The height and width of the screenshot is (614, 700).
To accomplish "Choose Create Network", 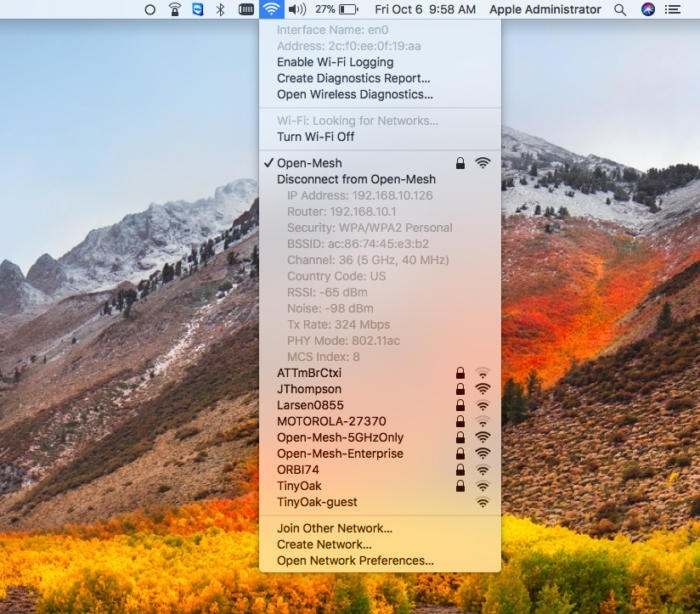I will 380,544.
